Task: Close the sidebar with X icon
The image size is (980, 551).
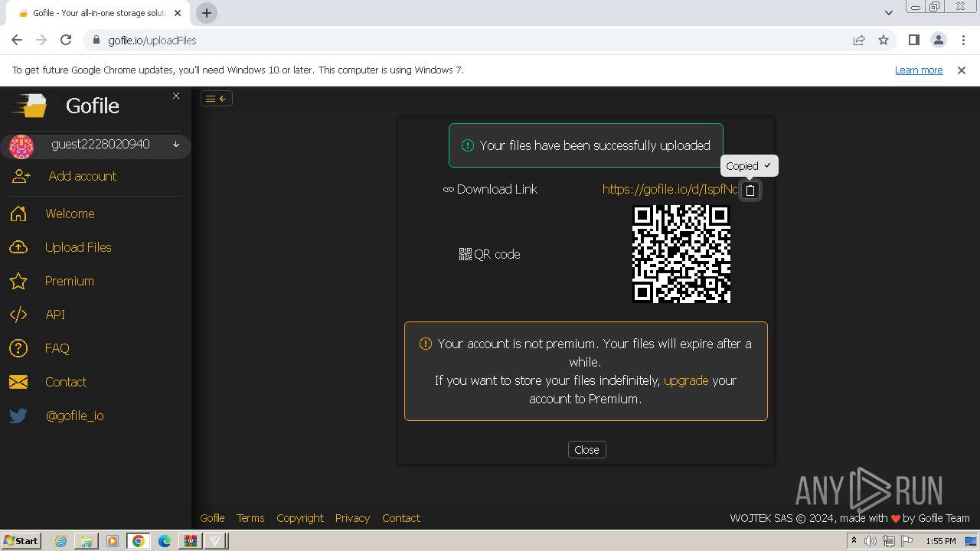Action: point(176,96)
